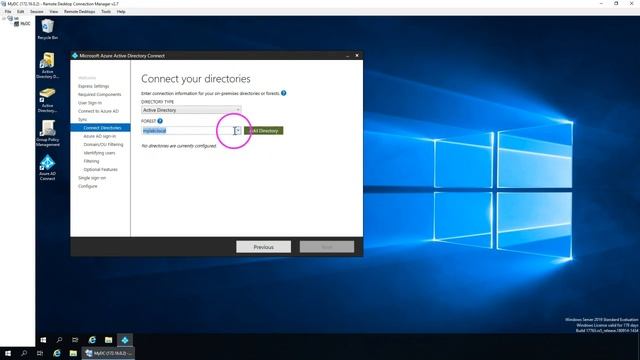Click the local taskbar search icon
This screenshot has height=360, width=640.
pyautogui.click(x=24, y=353)
